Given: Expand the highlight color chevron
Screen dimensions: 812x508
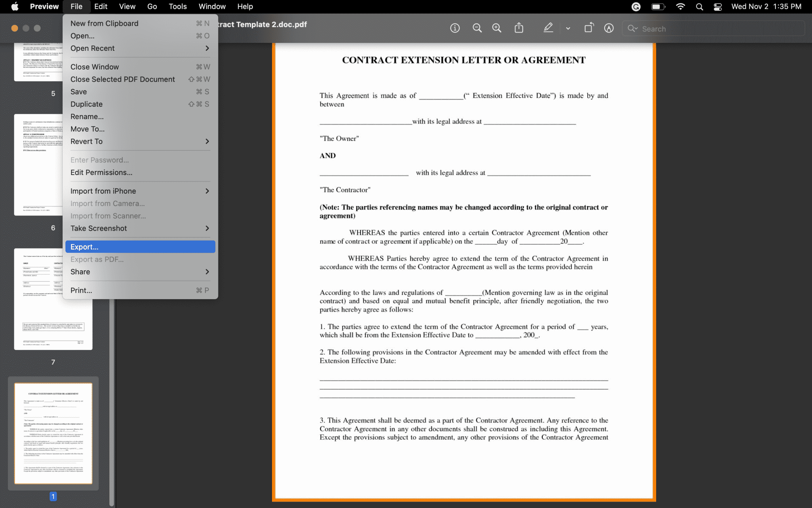Looking at the screenshot, I should tap(568, 28).
